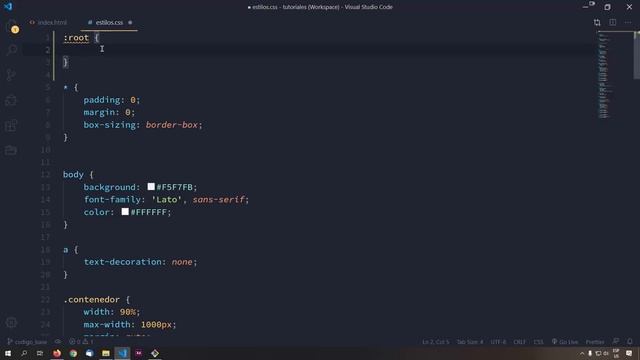Click line number 12 in the gutter
The height and width of the screenshot is (360, 640).
tap(45, 175)
